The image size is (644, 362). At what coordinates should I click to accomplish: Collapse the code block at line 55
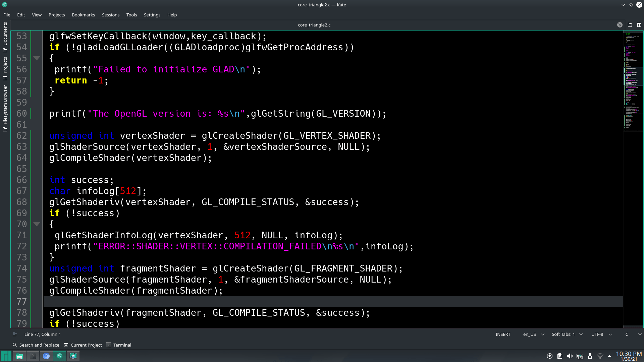click(x=37, y=58)
